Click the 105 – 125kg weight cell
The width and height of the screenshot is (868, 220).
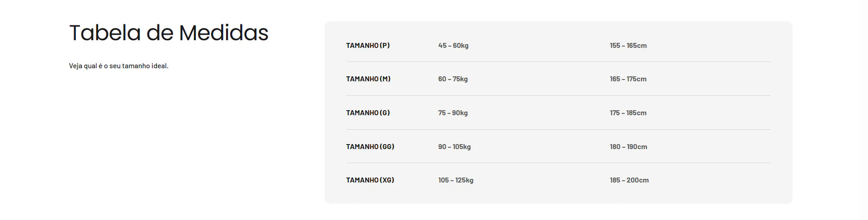[x=455, y=180]
